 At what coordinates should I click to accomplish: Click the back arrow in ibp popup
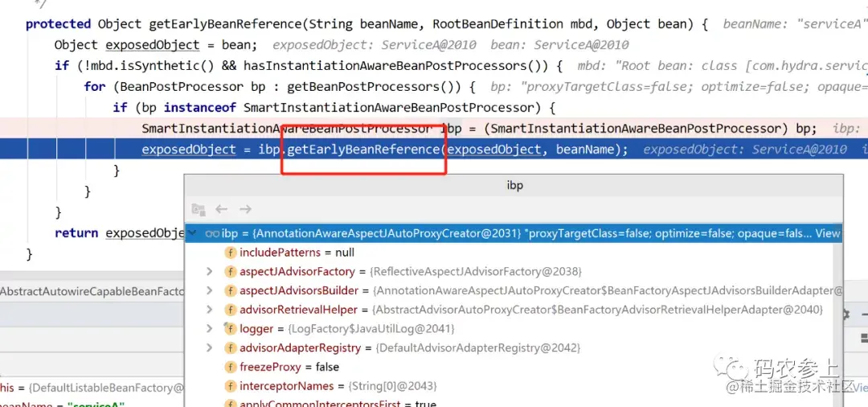pyautogui.click(x=222, y=209)
